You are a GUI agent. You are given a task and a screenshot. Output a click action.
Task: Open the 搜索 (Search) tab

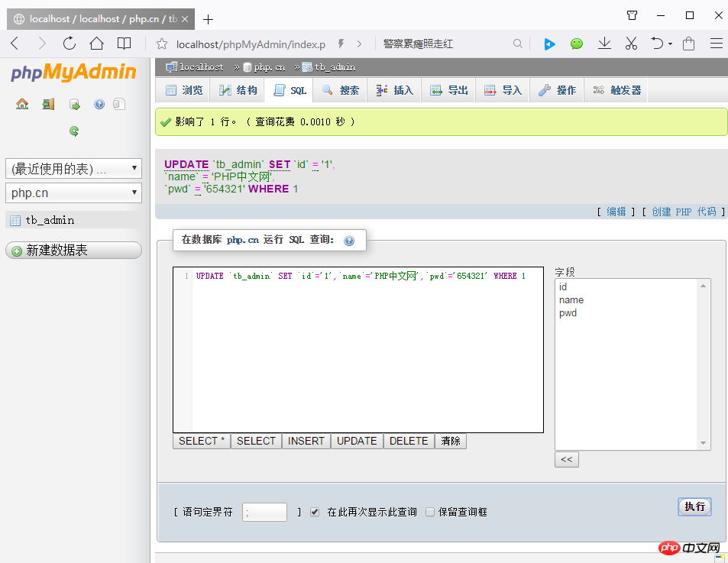pyautogui.click(x=341, y=90)
